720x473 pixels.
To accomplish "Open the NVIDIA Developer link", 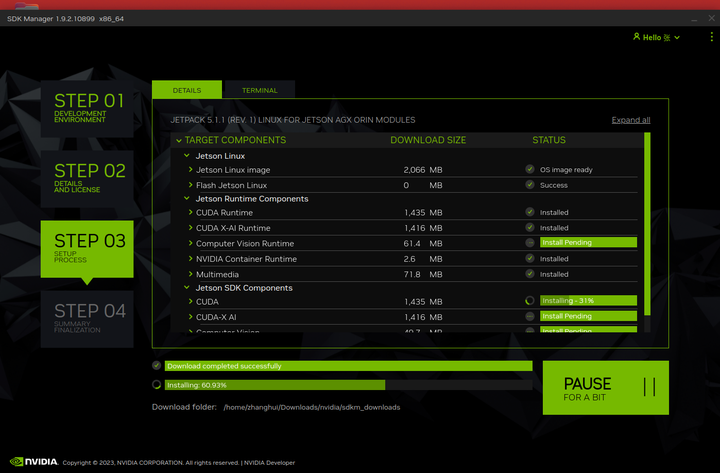I will tap(270, 462).
